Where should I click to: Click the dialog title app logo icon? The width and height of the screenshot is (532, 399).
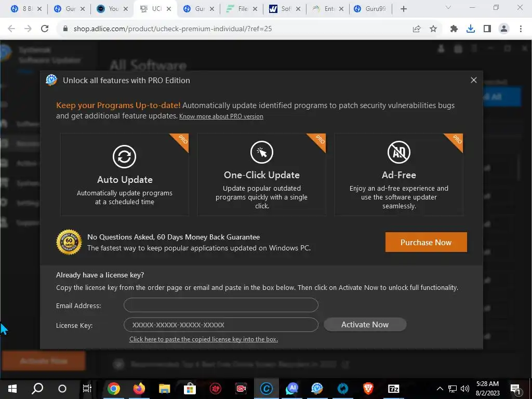point(51,80)
